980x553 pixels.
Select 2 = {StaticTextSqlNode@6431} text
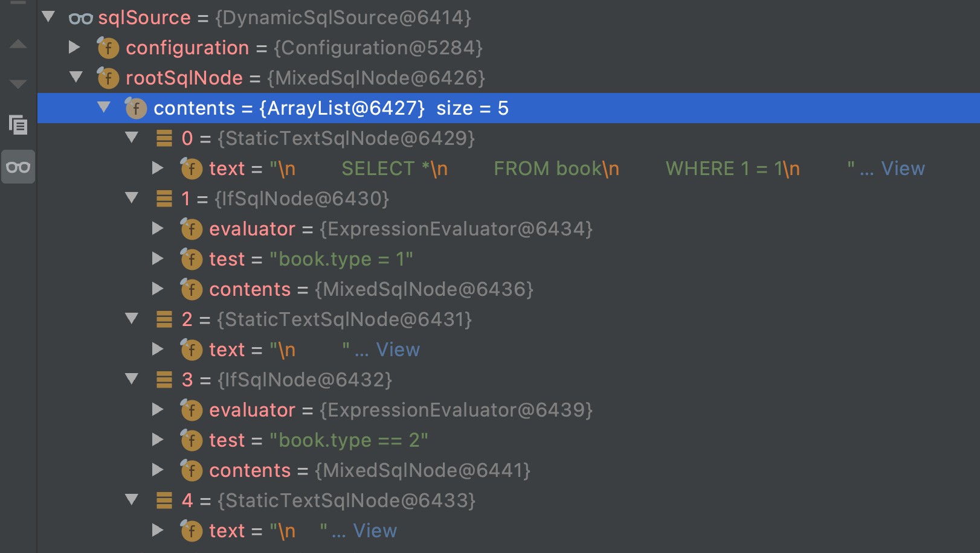pyautogui.click(x=327, y=319)
